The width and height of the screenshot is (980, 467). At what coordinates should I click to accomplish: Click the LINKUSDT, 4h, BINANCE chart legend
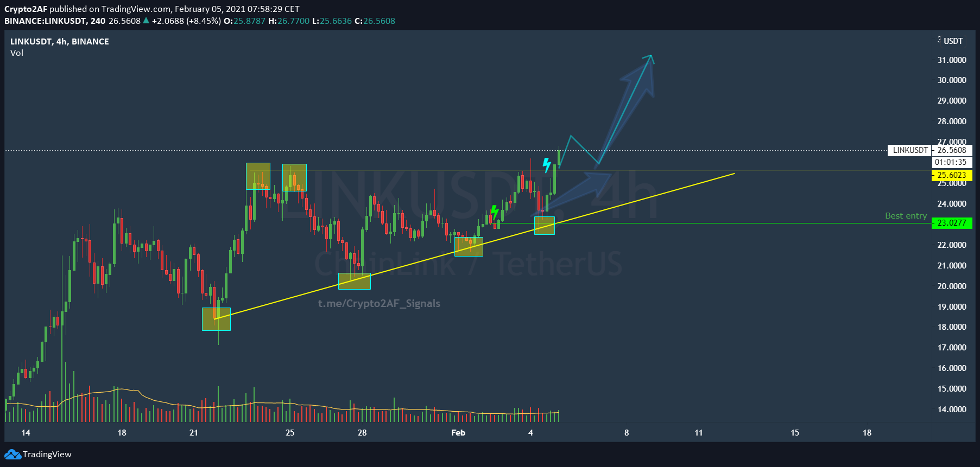(x=60, y=41)
